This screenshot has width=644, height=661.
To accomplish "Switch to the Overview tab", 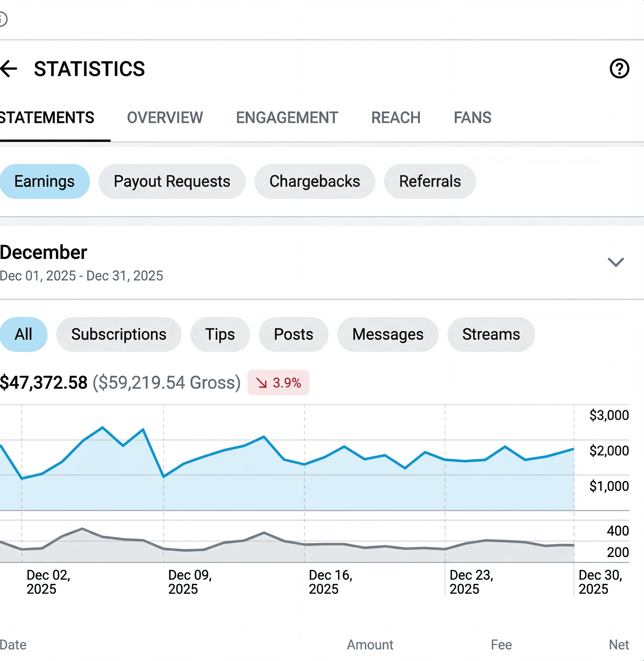I will pos(165,118).
